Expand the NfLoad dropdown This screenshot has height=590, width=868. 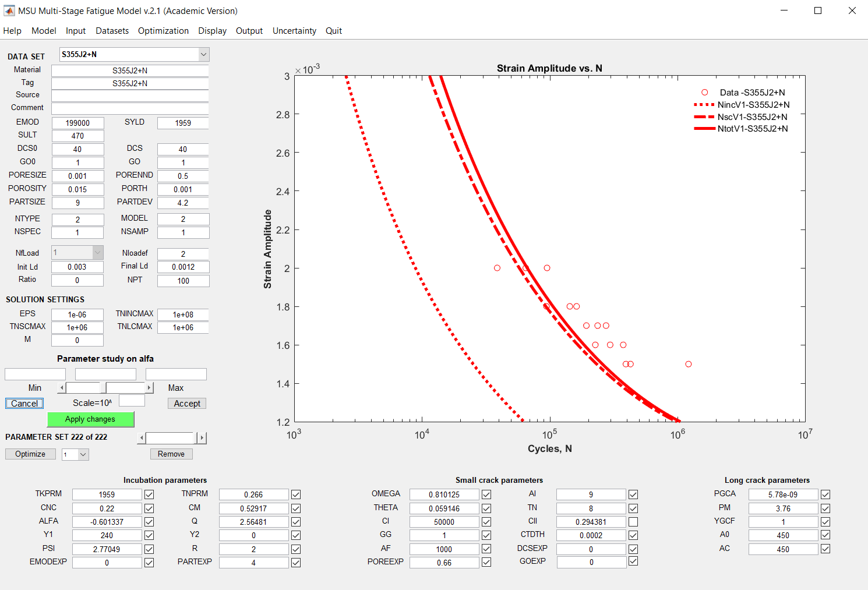pyautogui.click(x=98, y=253)
